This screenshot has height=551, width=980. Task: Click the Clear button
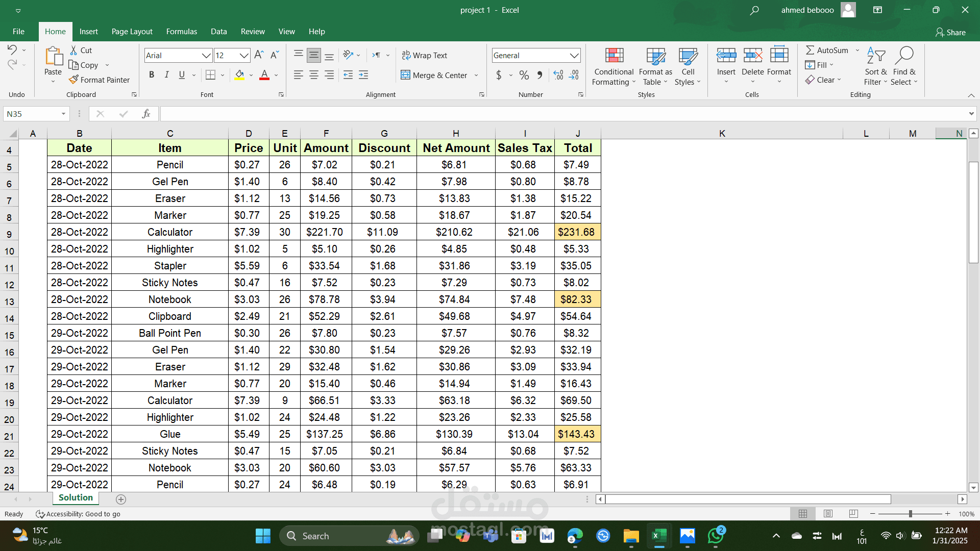823,80
